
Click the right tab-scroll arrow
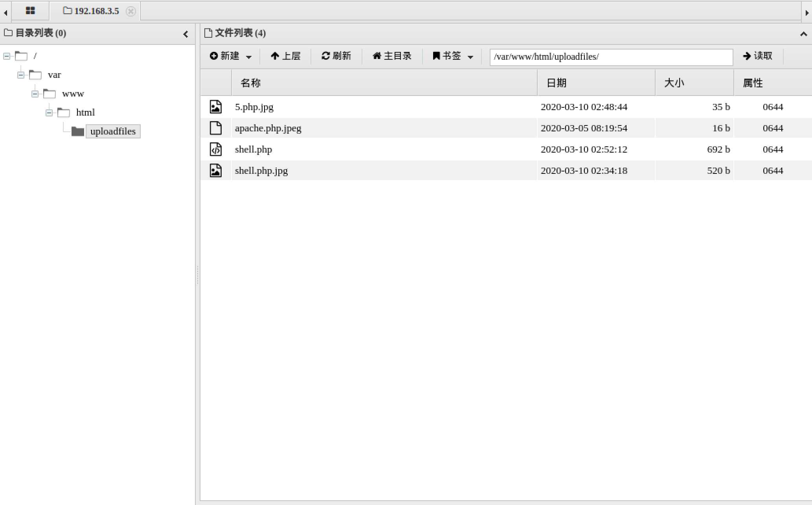tap(807, 13)
